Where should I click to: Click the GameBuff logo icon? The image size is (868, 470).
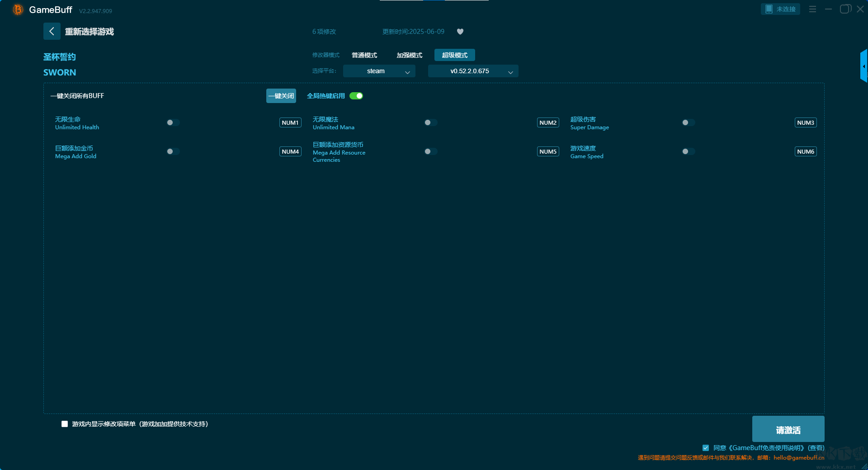coord(18,9)
